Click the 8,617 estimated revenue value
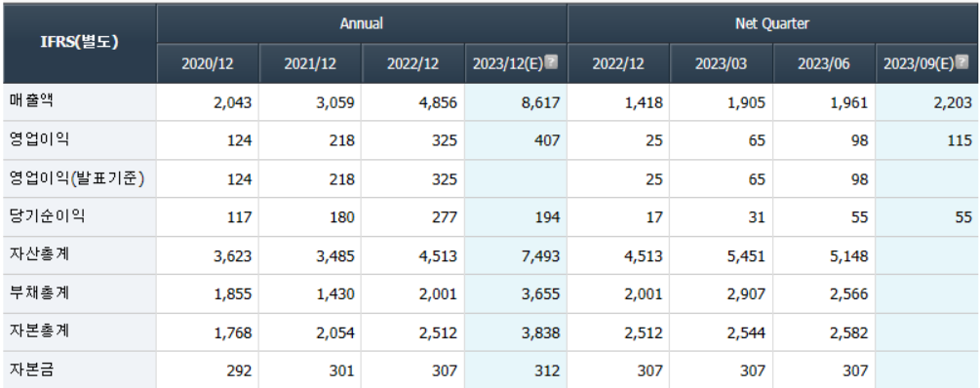Screen dimensions: 980x388 point(540,102)
